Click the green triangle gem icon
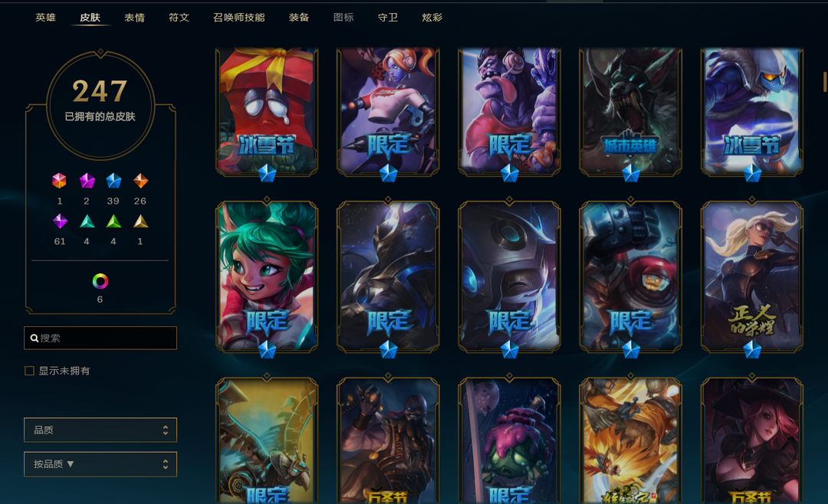828x504 pixels. pyautogui.click(x=113, y=221)
